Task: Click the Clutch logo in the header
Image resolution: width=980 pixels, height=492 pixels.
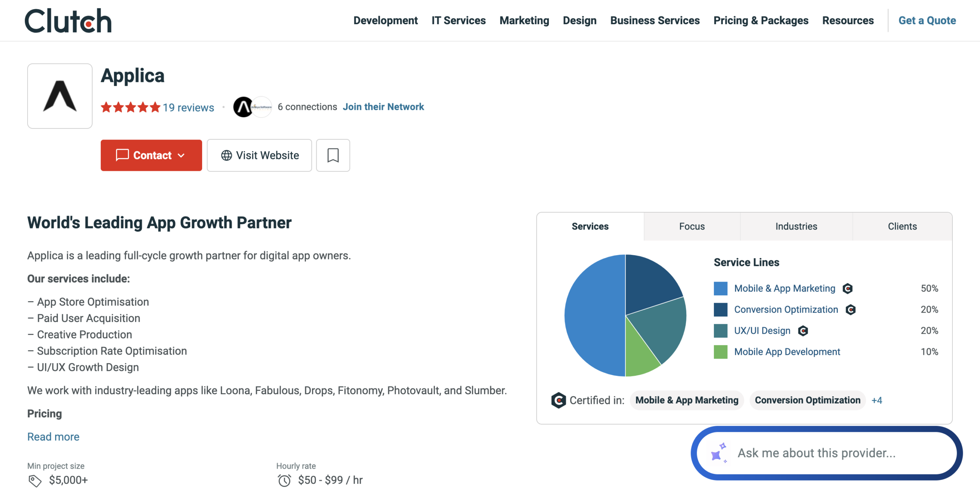Action: 68,21
